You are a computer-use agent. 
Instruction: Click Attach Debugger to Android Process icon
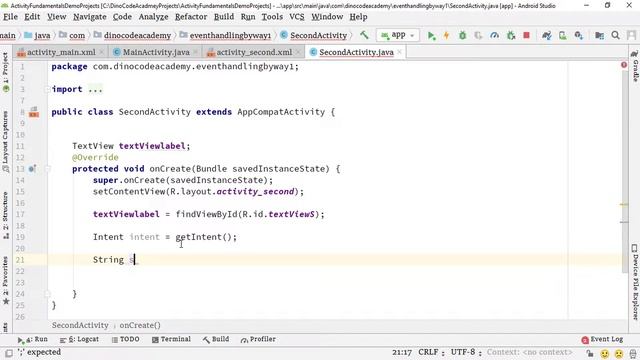(511, 36)
